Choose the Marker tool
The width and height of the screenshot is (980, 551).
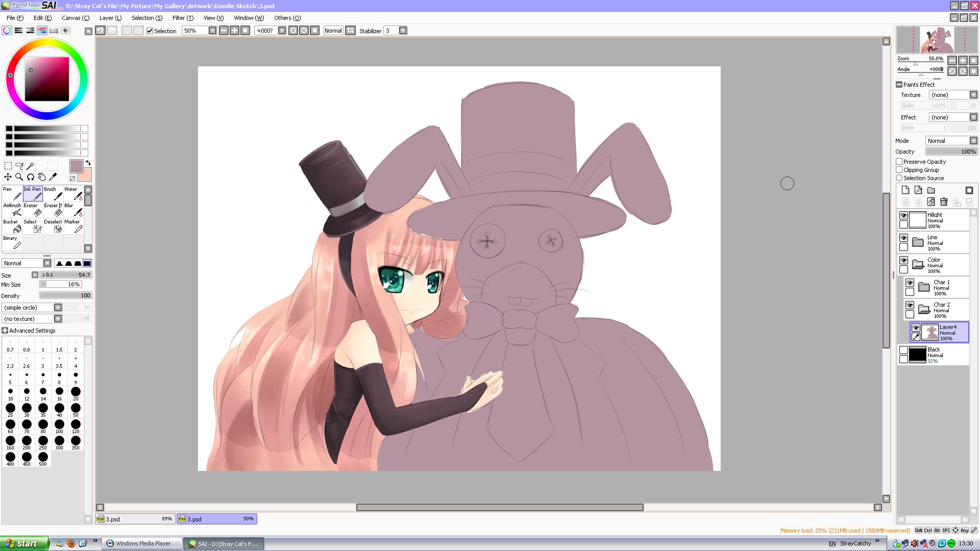(73, 226)
